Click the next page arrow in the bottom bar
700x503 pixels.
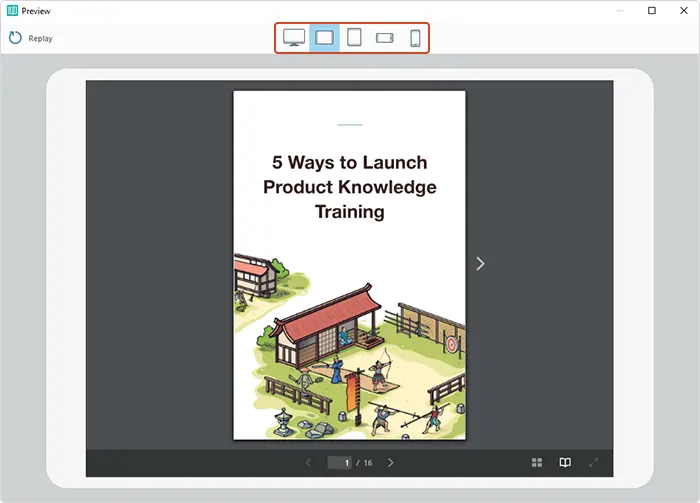click(x=390, y=463)
